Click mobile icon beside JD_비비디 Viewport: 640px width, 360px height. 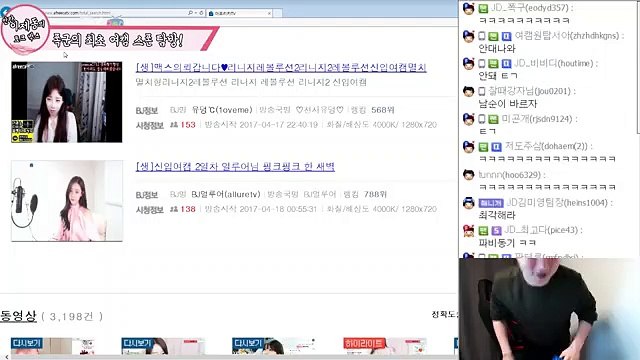[482, 64]
